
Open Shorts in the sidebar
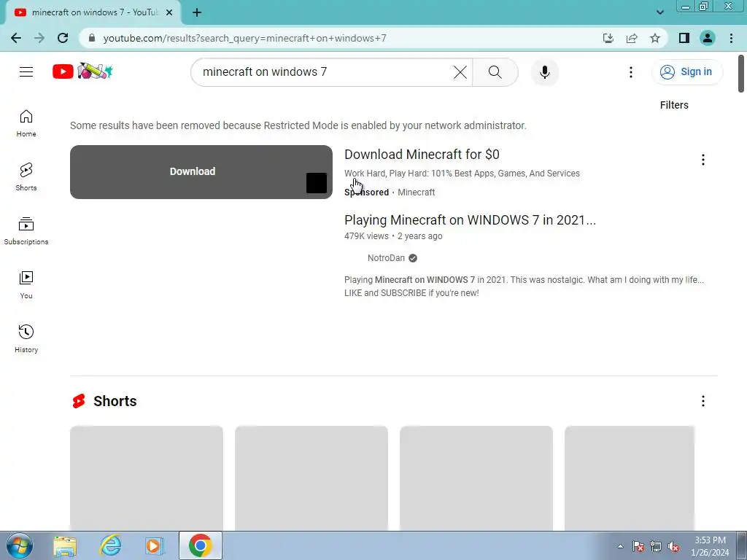[26, 177]
